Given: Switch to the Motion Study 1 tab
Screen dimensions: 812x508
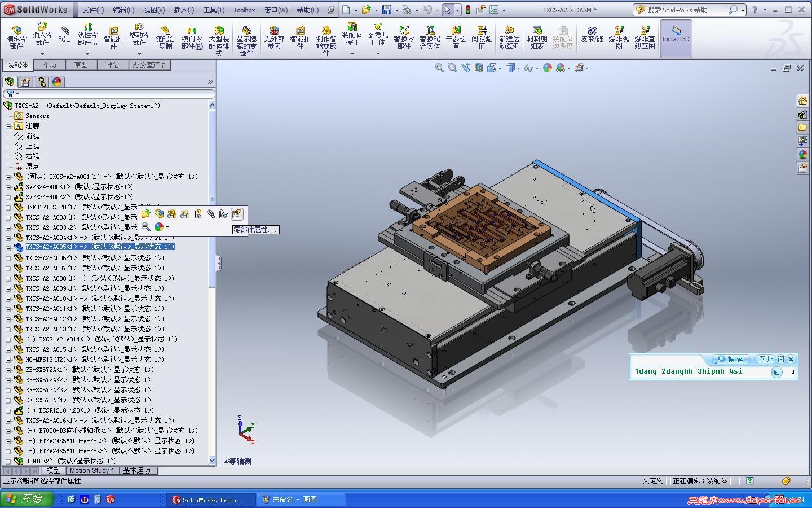Looking at the screenshot, I should point(92,470).
